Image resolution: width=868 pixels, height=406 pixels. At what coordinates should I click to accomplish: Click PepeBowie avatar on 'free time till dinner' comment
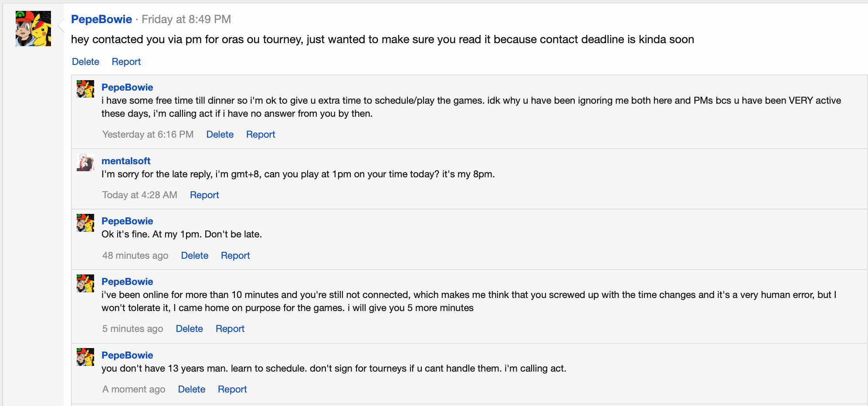click(85, 89)
